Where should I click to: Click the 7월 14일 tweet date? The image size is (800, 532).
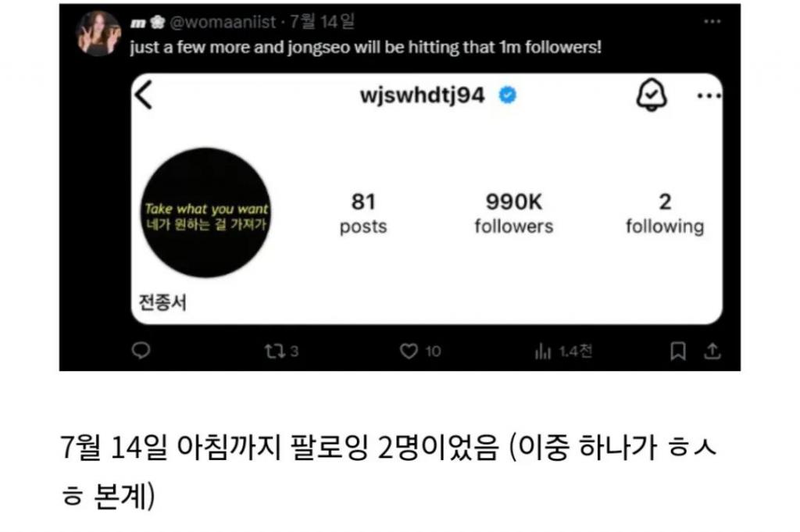[322, 22]
